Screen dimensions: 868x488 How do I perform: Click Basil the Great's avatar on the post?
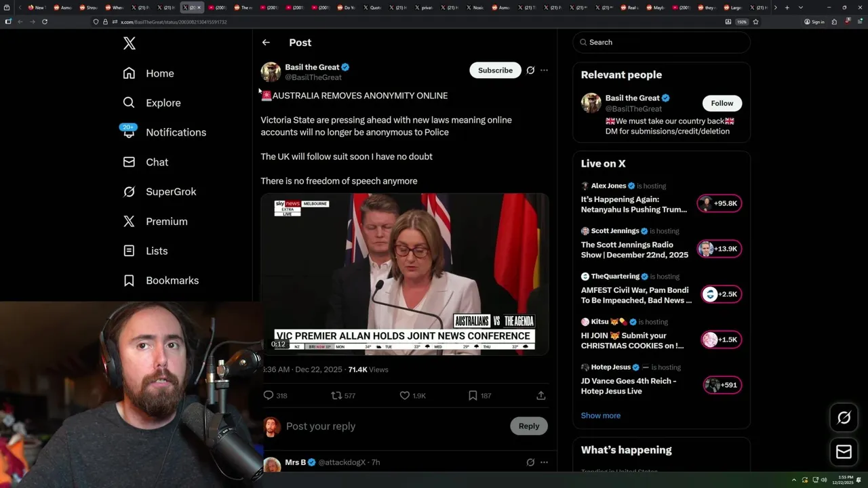pos(271,72)
